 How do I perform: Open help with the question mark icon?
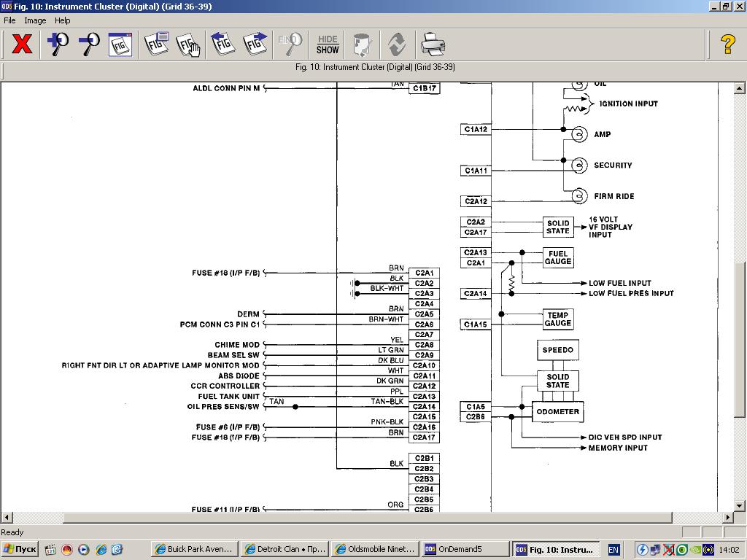[727, 44]
